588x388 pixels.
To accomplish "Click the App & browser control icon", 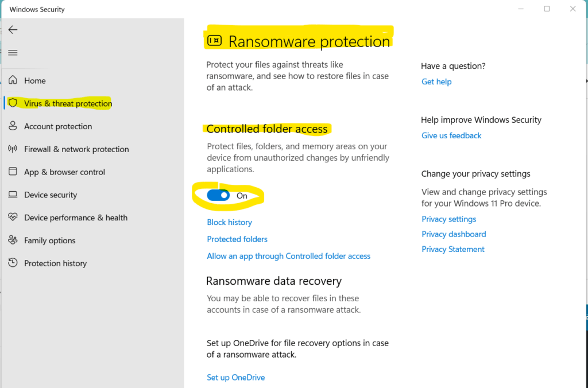I will pos(13,172).
